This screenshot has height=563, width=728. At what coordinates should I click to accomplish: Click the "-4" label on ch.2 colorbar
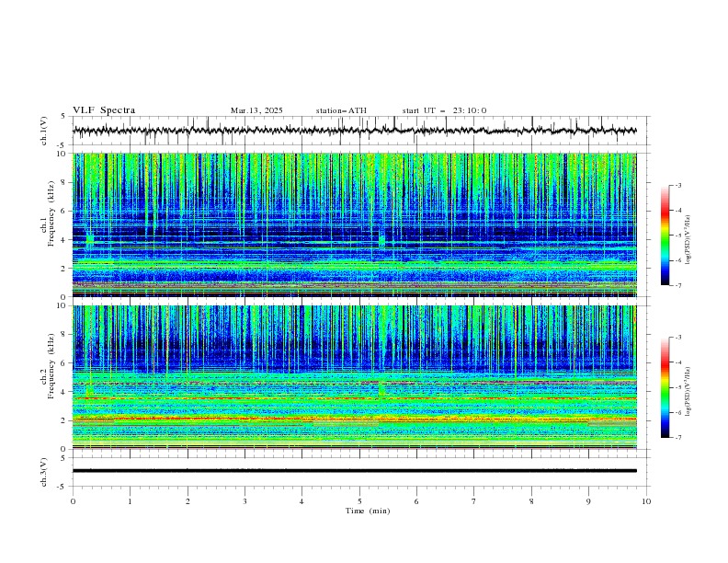tap(677, 362)
